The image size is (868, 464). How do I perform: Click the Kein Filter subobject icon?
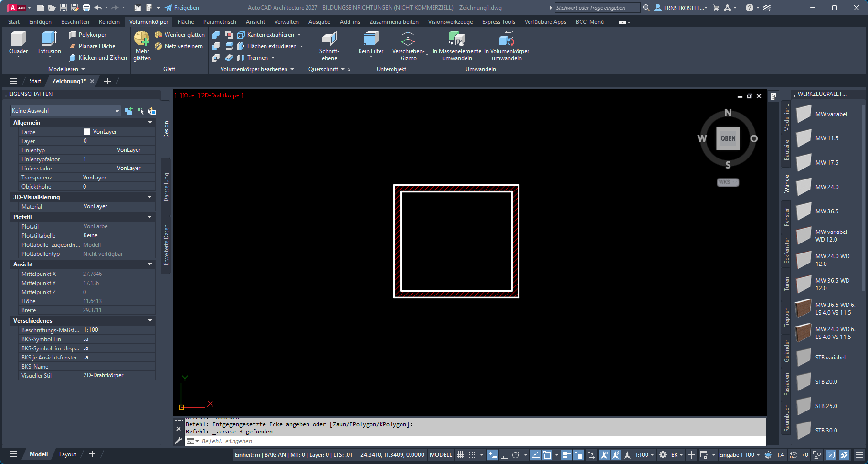pyautogui.click(x=371, y=38)
